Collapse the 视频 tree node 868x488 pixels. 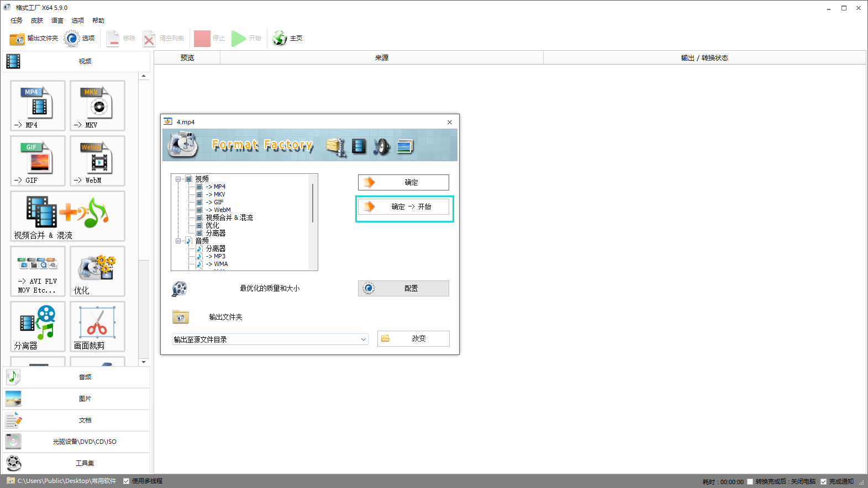coord(178,179)
